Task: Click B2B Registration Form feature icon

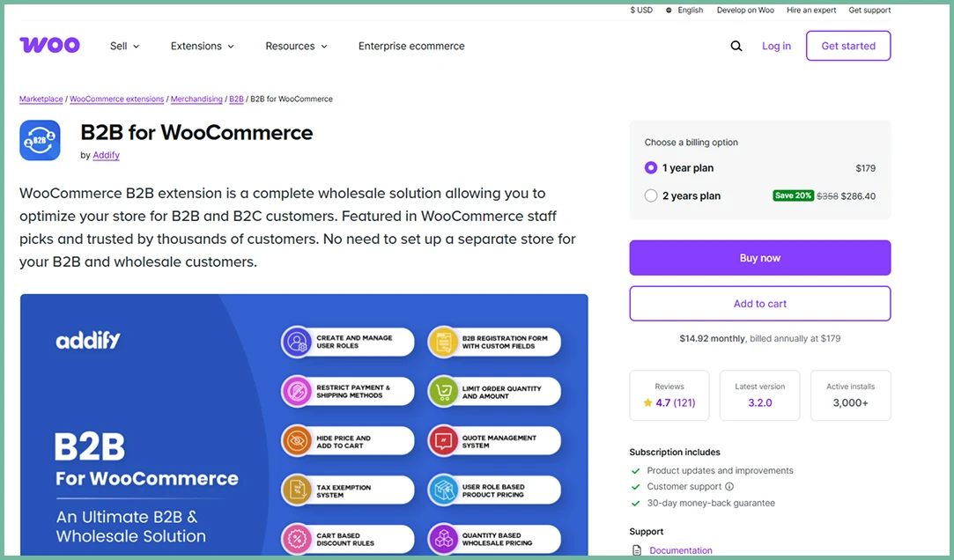Action: point(443,342)
